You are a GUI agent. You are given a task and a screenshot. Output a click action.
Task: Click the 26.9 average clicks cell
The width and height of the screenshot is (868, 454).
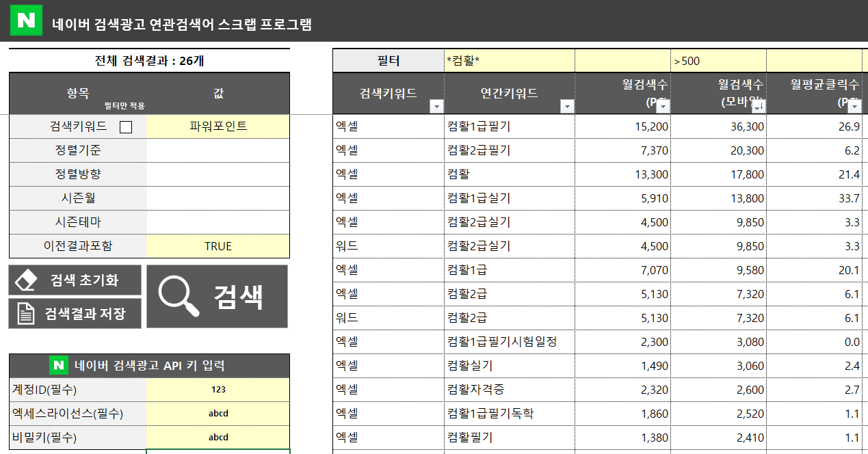pos(814,126)
